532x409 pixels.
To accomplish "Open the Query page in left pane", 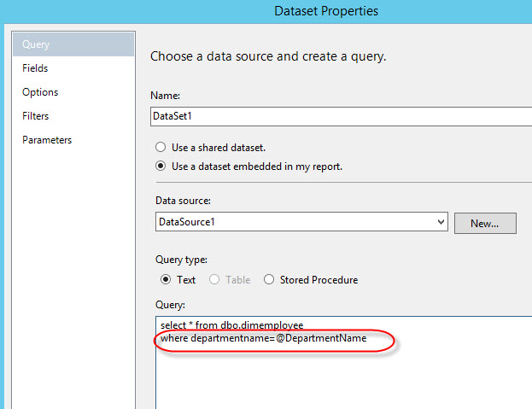I will pos(36,44).
